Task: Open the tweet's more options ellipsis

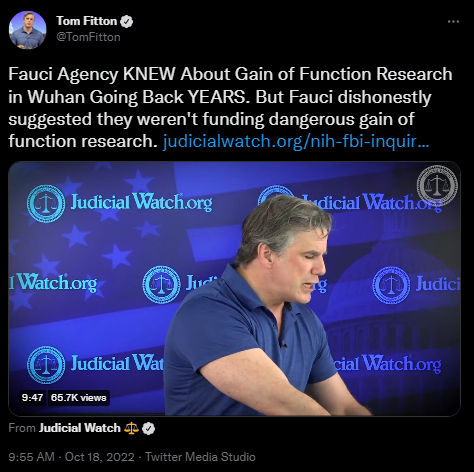Action: tap(453, 22)
